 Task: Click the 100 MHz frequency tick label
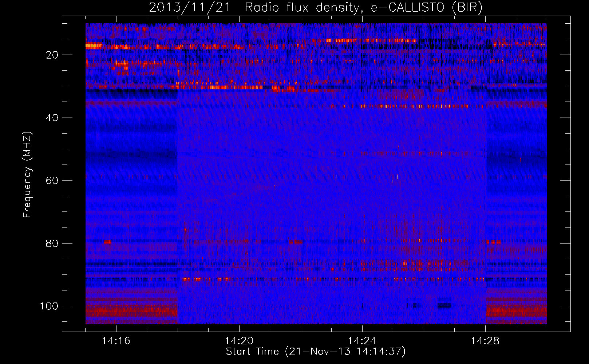pos(49,306)
